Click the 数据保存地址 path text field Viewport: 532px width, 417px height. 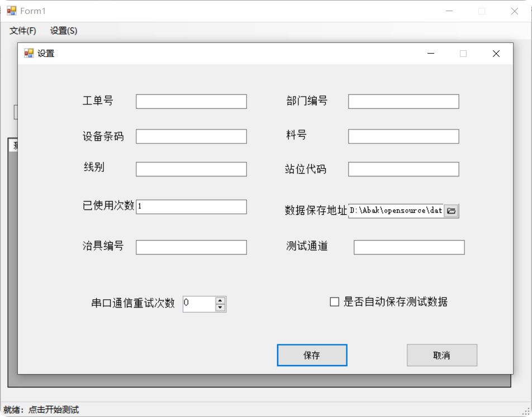click(396, 210)
